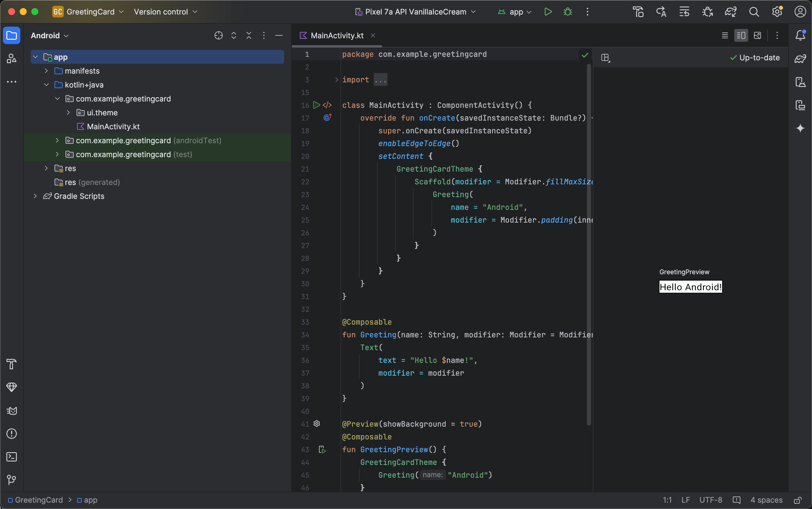
Task: Switch editor to Code only view
Action: pyautogui.click(x=725, y=35)
